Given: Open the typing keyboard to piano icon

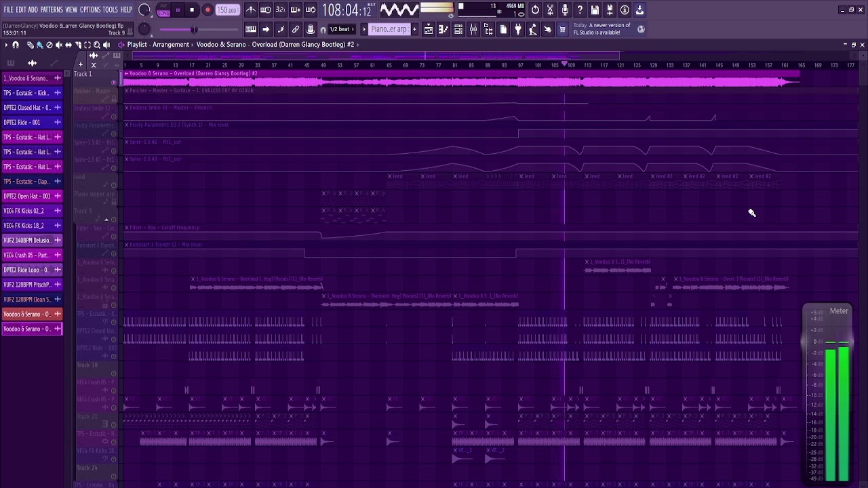Looking at the screenshot, I should tap(251, 29).
